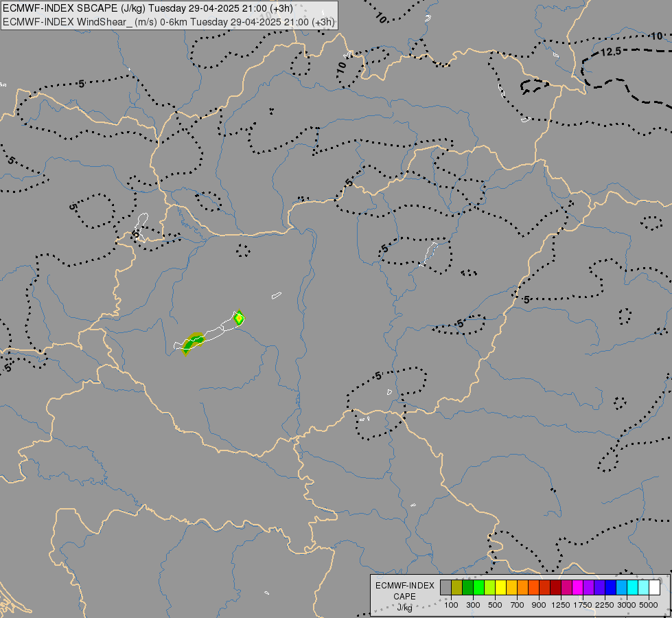Click the legend value 300
Image resolution: width=672 pixels, height=618 pixels.
473,605
